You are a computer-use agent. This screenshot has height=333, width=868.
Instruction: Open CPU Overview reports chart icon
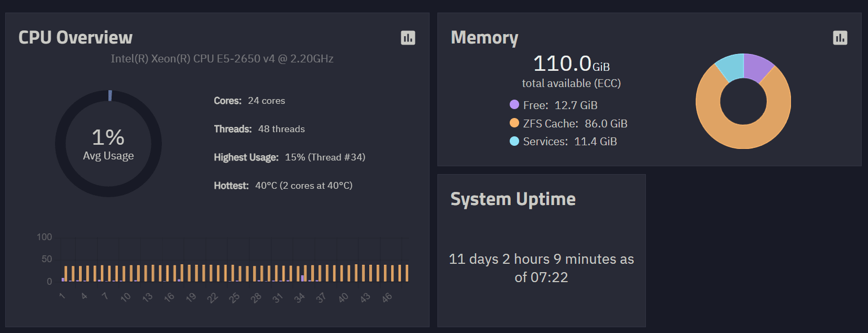[x=408, y=38]
